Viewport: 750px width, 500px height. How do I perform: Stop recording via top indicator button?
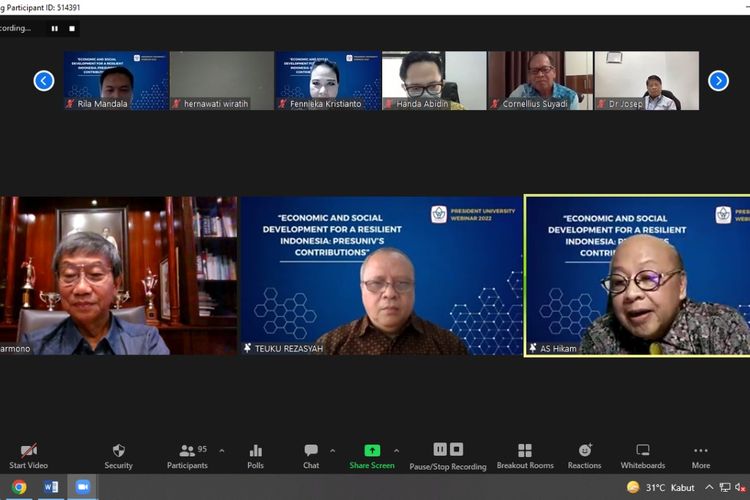72,29
